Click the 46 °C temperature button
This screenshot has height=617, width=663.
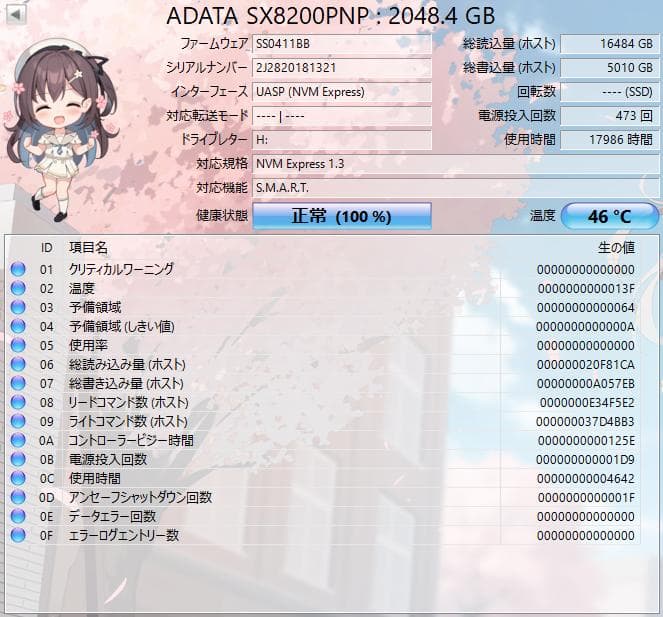(609, 216)
